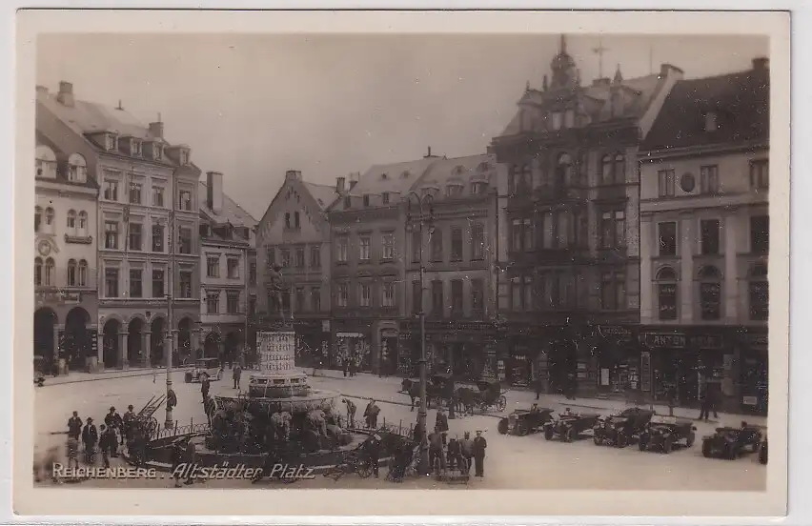The image size is (812, 526).
Task: Click the car parked near the left arcade
Action: (x=201, y=371)
